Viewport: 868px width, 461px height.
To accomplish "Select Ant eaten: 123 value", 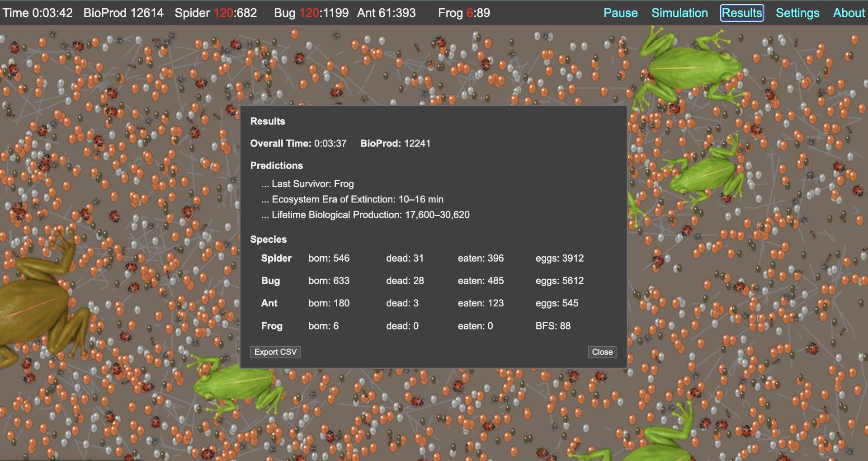I will point(481,303).
